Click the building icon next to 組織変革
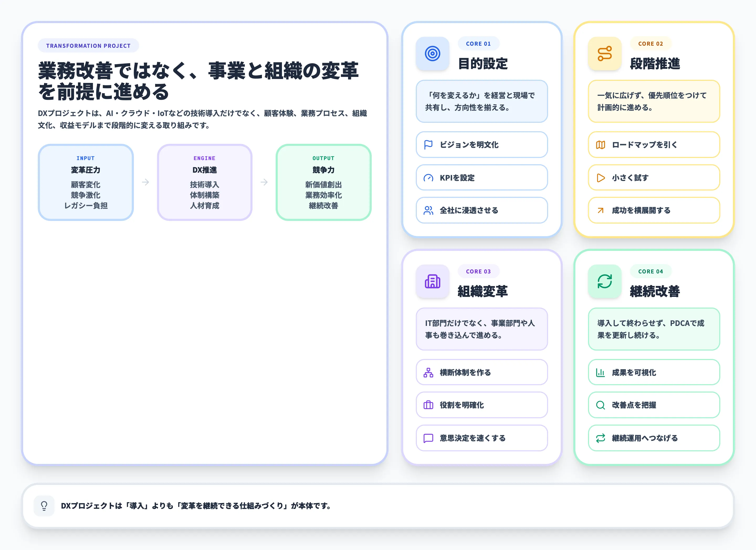 coord(432,282)
